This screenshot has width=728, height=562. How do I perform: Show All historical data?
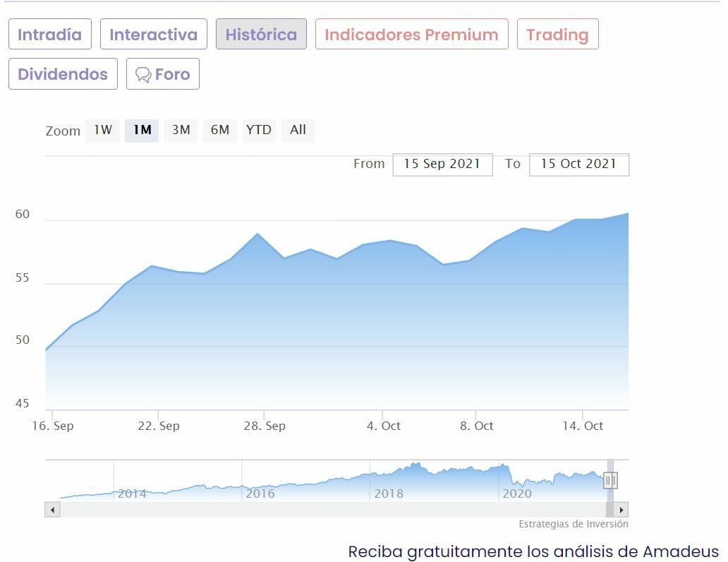pyautogui.click(x=298, y=130)
